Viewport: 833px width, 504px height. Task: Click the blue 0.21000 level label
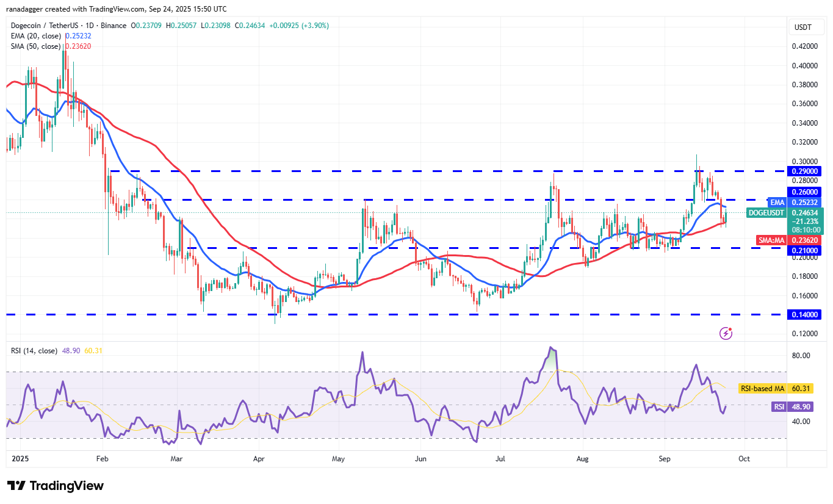[x=804, y=251]
